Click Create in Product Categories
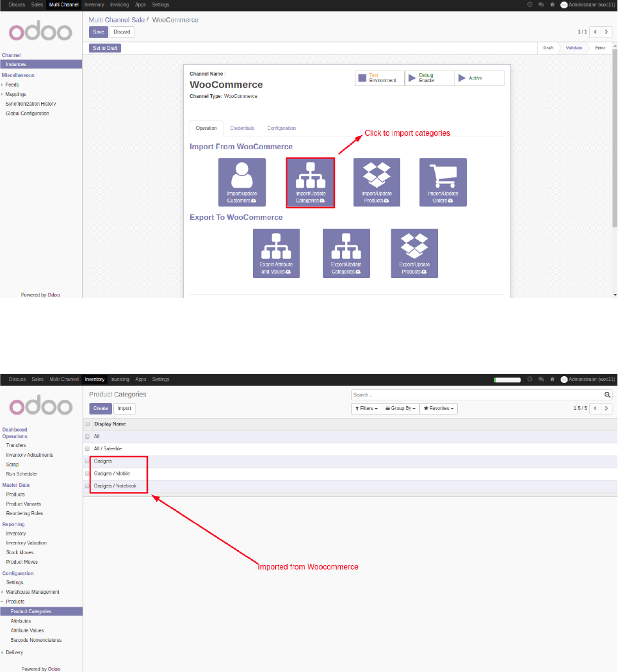The width and height of the screenshot is (618, 672). tap(101, 409)
